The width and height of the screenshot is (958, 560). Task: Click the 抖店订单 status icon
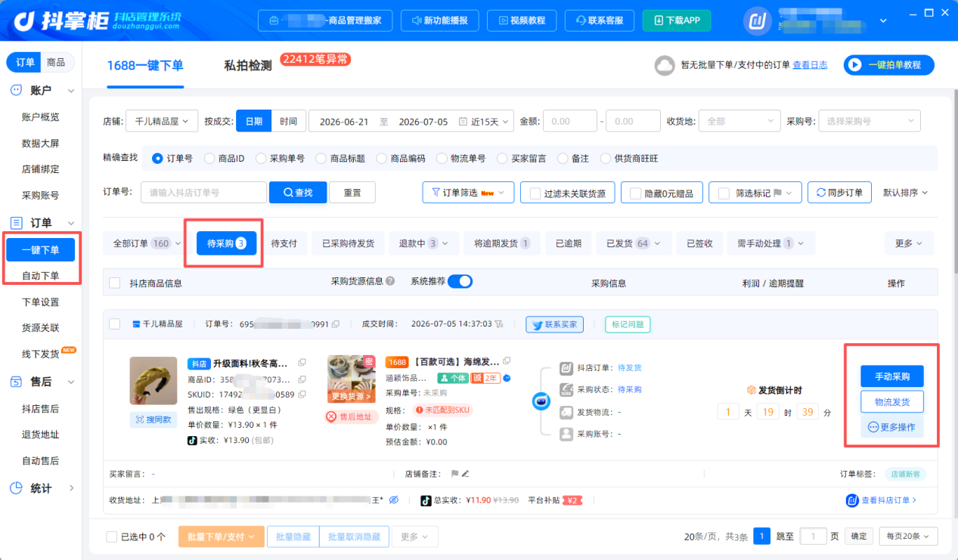pyautogui.click(x=566, y=368)
